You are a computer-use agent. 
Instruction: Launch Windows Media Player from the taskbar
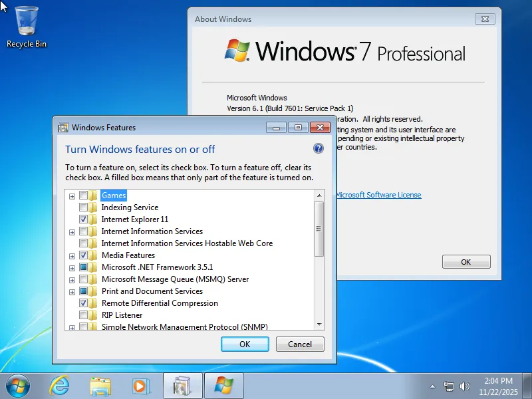point(141,386)
